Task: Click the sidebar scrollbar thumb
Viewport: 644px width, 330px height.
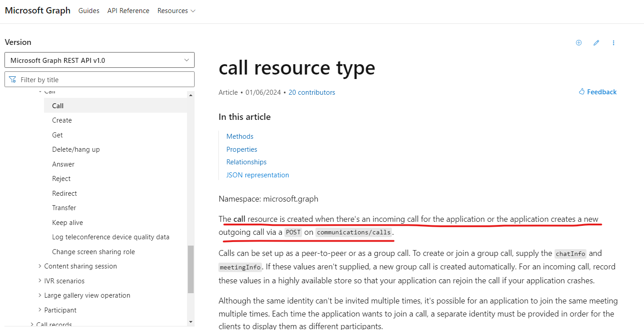Action: click(x=191, y=269)
